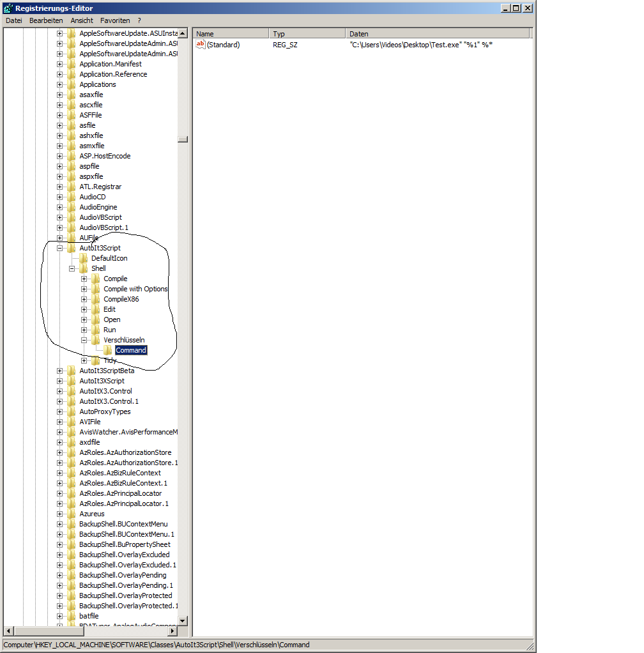Collapse the AutoIt3Script tree node
The height and width of the screenshot is (653, 644).
pos(59,248)
